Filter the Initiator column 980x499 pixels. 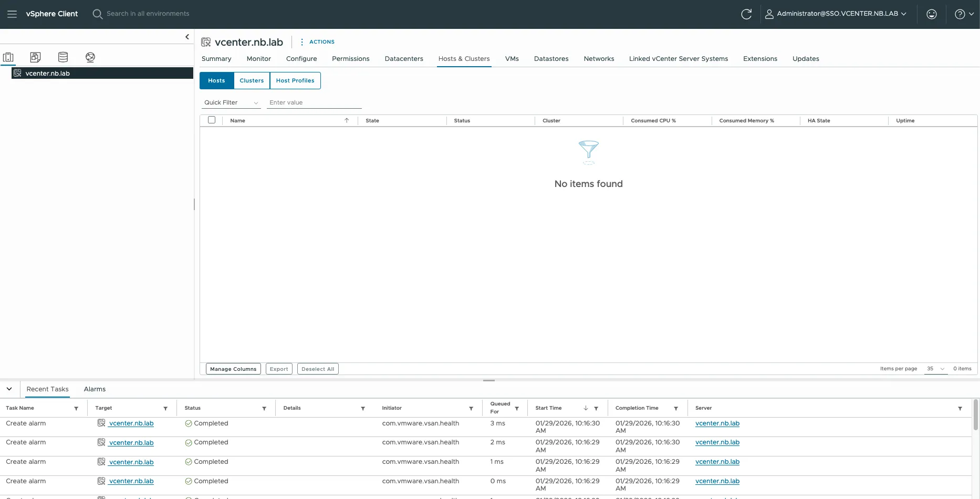[x=471, y=409]
